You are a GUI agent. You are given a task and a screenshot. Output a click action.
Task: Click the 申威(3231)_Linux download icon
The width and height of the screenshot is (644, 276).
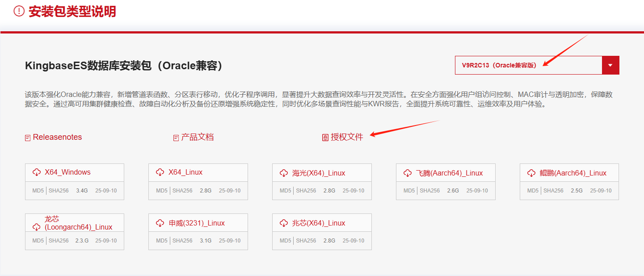(160, 223)
